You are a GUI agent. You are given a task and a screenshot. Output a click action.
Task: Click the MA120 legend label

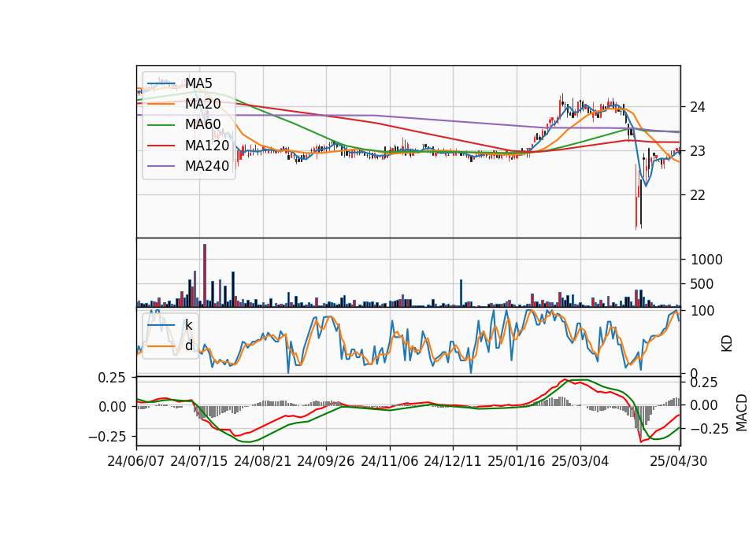pyautogui.click(x=207, y=146)
